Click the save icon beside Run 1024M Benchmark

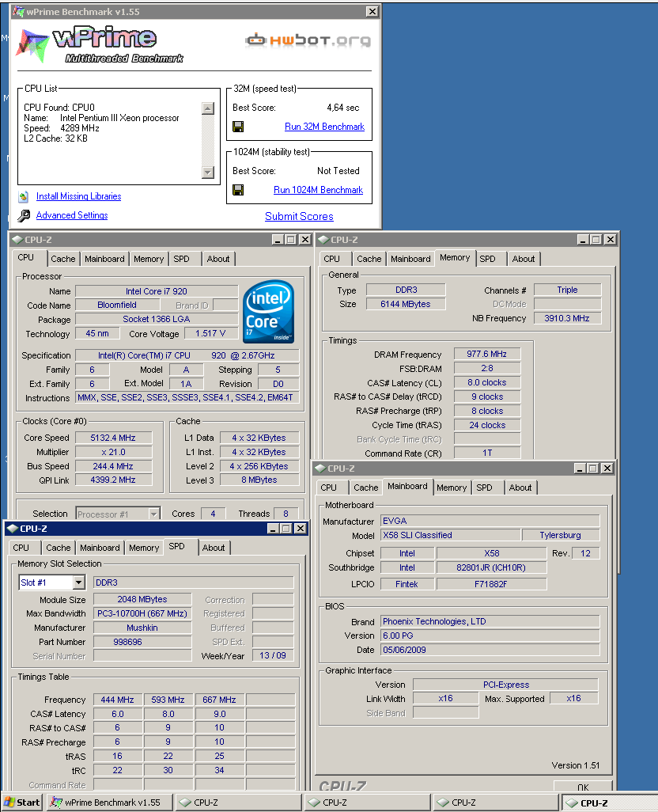(238, 190)
